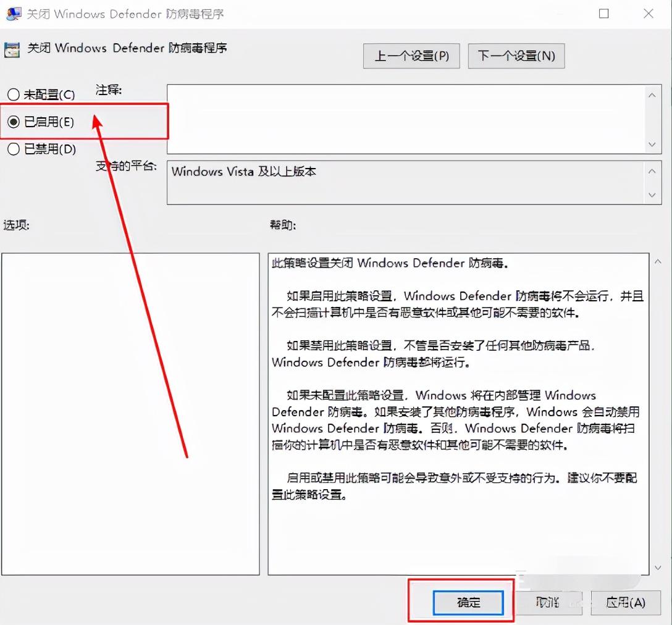This screenshot has height=625, width=672.
Task: Click inside the 注释 comment field
Action: (401, 117)
